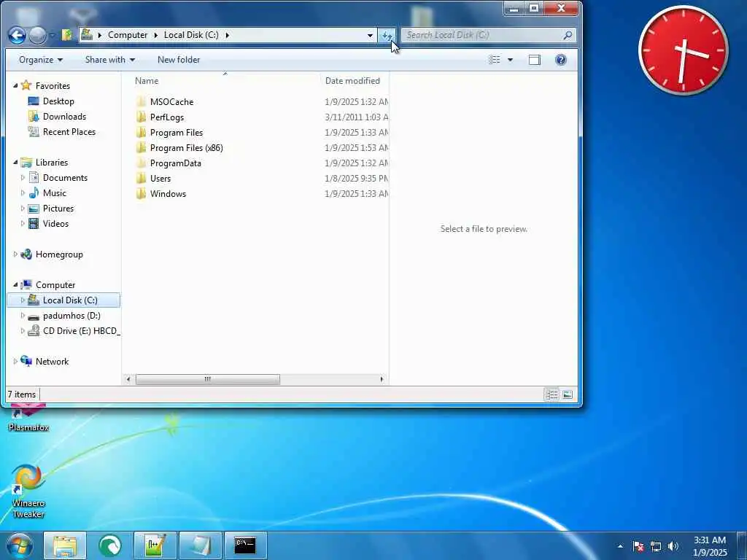Viewport: 747px width, 560px height.
Task: Open the Documents library
Action: (65, 178)
